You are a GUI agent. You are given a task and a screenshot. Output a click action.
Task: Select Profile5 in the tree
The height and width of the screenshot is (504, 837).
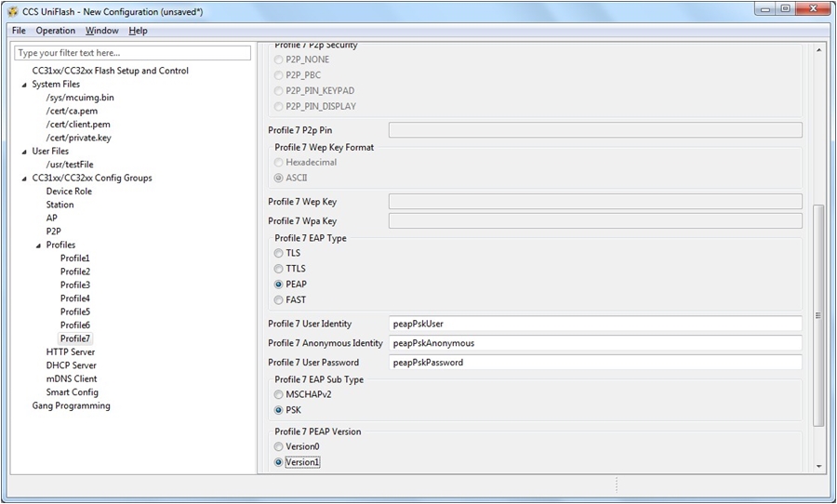75,312
